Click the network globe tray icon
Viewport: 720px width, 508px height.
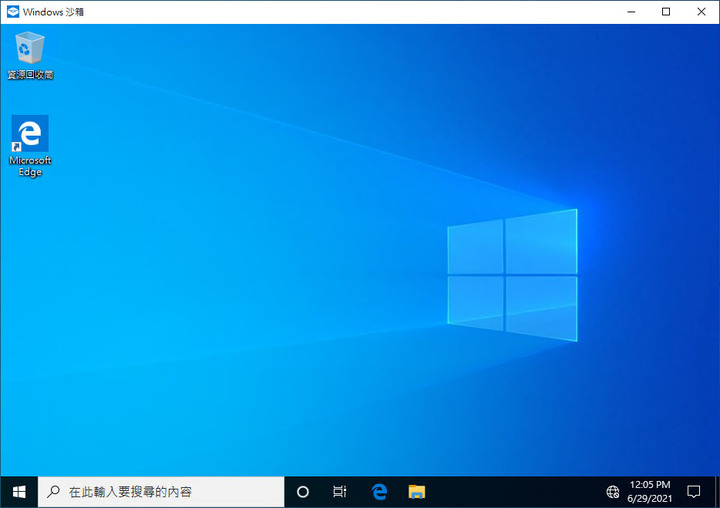click(x=613, y=492)
